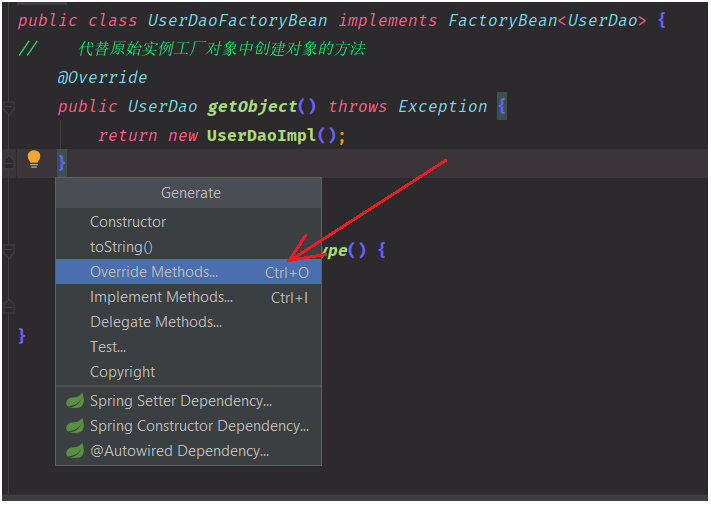The width and height of the screenshot is (711, 505).
Task: Click the lower fold end marker in the gutter
Action: 9,306
